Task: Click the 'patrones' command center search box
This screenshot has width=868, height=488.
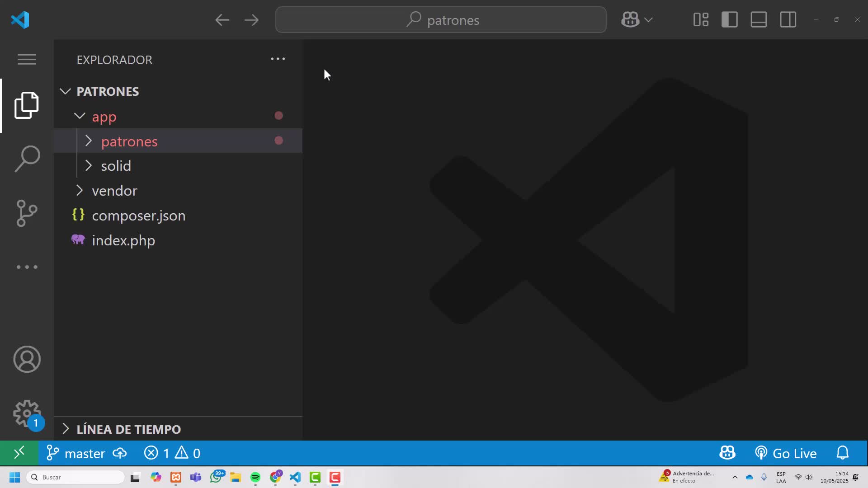Action: pyautogui.click(x=441, y=20)
